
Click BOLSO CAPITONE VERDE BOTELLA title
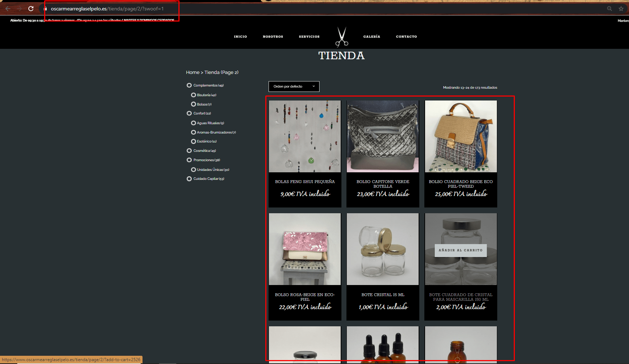383,184
